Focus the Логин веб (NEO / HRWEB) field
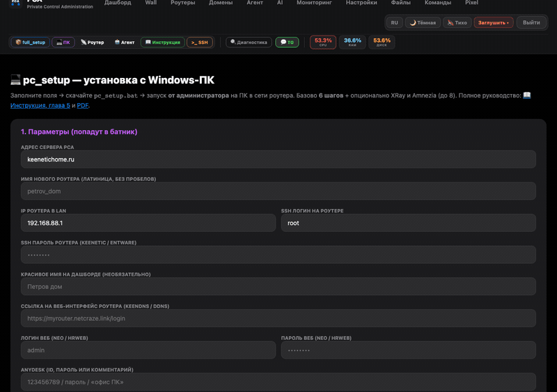 coord(148,350)
